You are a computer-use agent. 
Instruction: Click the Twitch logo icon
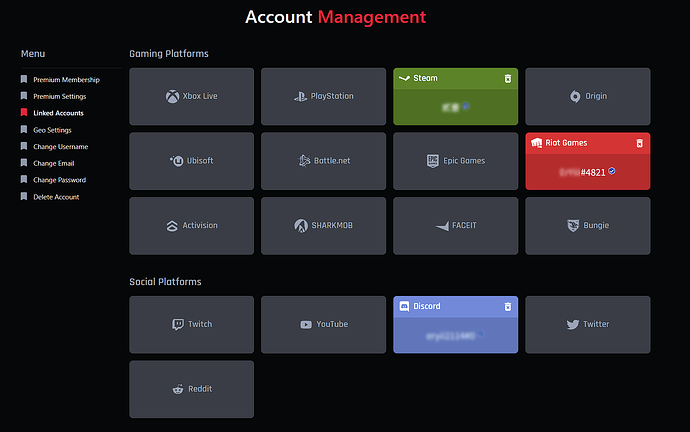point(178,324)
